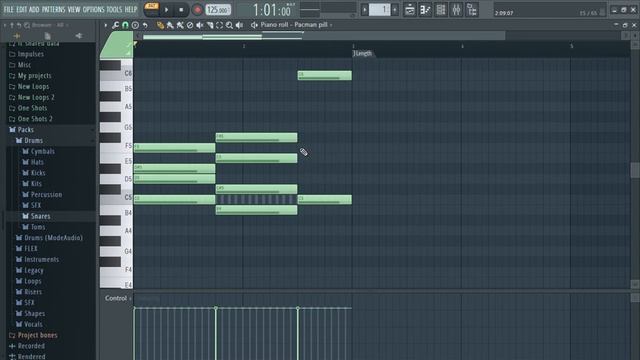Go to next pattern with right arrow
Viewport: 640px width, 360px height.
[x=395, y=10]
